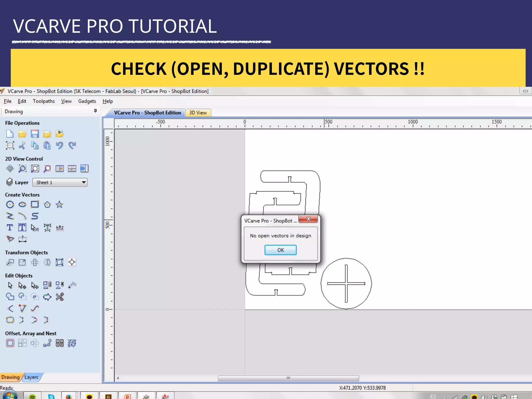
Task: Close the VCarve Pro message dialog
Action: point(308,219)
